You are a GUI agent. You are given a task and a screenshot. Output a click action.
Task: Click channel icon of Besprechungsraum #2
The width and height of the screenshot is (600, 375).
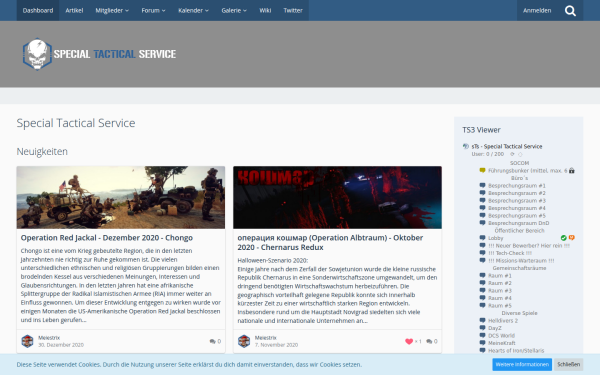483,193
